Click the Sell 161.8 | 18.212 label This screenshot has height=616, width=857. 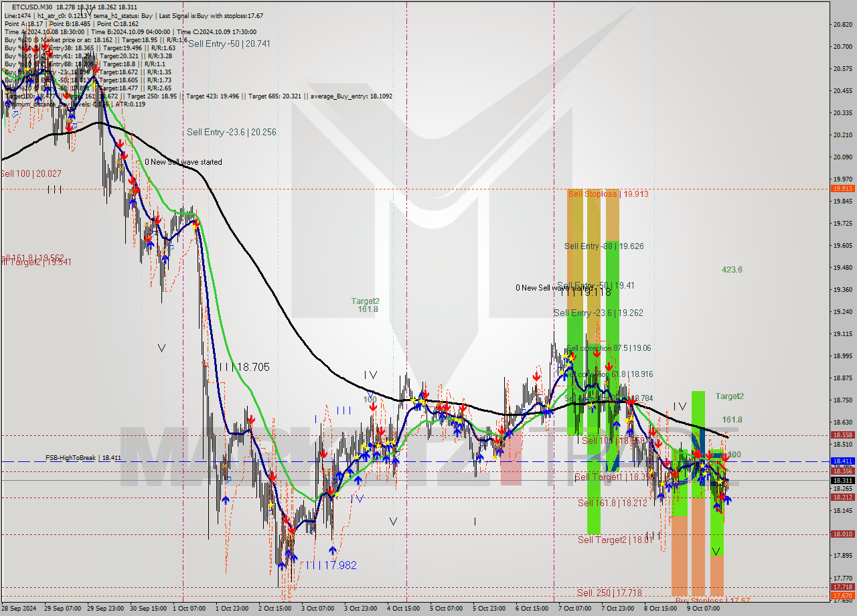613,502
